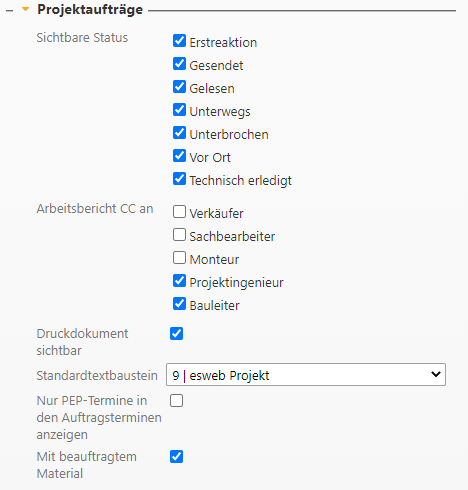Uncheck Mit beauftragtem Material
Screen dimensions: 468x490
click(x=176, y=457)
